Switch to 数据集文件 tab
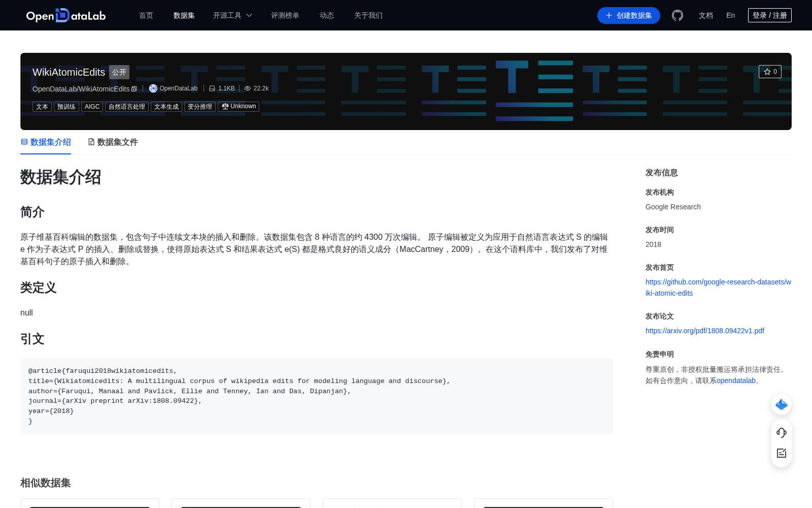Image resolution: width=812 pixels, height=508 pixels. point(113,142)
